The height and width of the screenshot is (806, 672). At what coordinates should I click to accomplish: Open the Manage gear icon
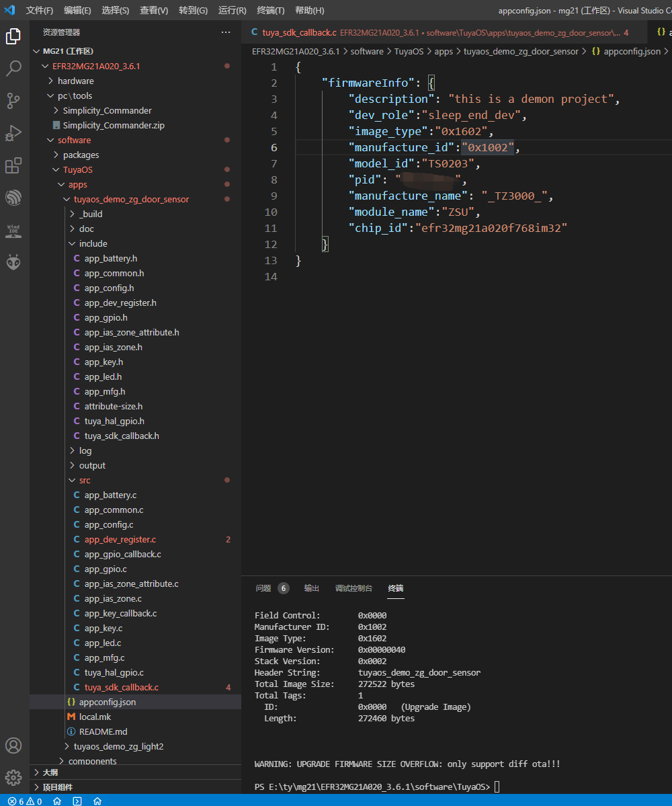tap(13, 778)
